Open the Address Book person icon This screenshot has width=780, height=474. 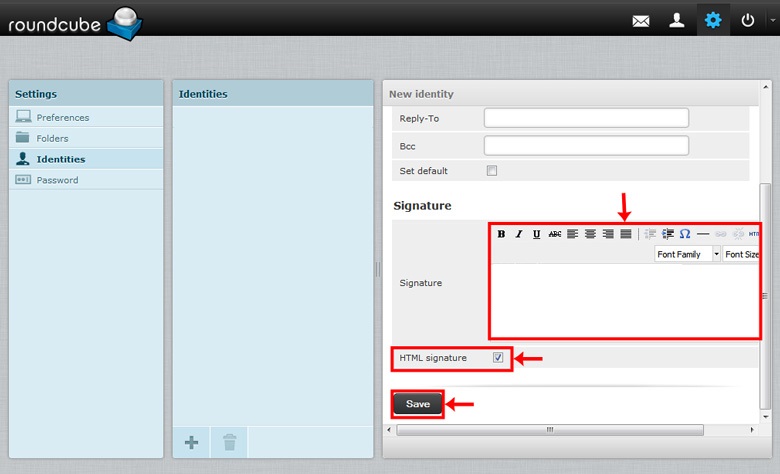pos(677,20)
